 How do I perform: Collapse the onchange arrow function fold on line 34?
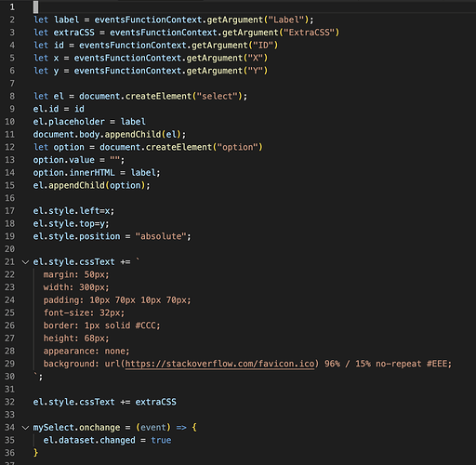pos(25,428)
